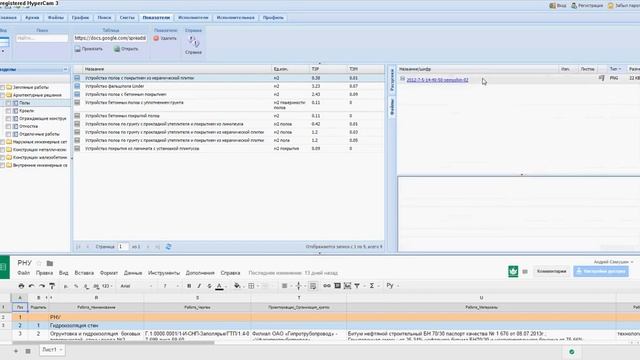This screenshot has height=360, width=640.
Task: Click the green Sheets home icon
Action: click(x=4, y=267)
